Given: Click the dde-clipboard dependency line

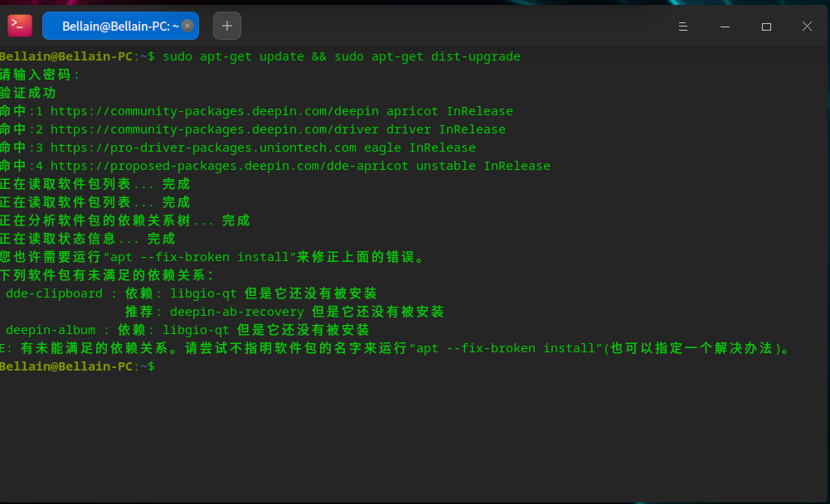Looking at the screenshot, I should point(191,293).
